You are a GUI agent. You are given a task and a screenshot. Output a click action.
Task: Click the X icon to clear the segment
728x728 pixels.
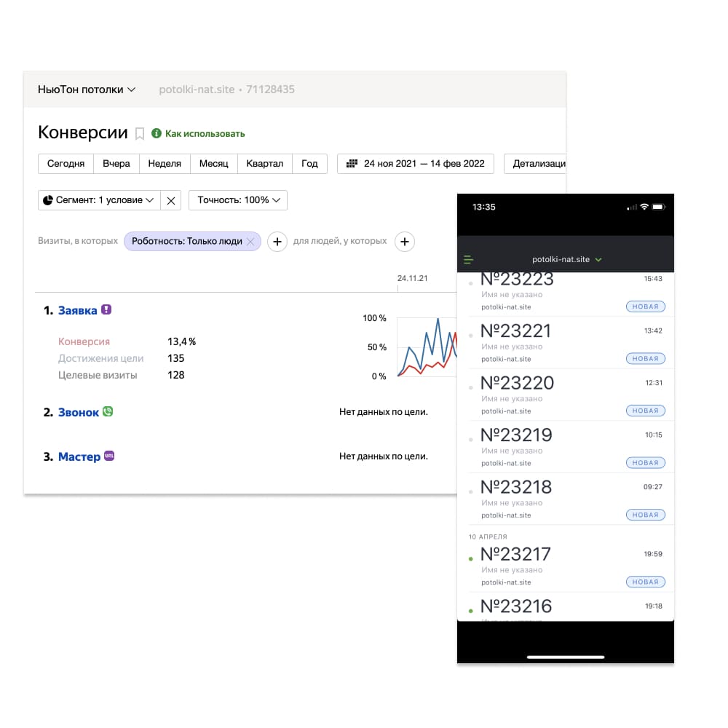171,200
